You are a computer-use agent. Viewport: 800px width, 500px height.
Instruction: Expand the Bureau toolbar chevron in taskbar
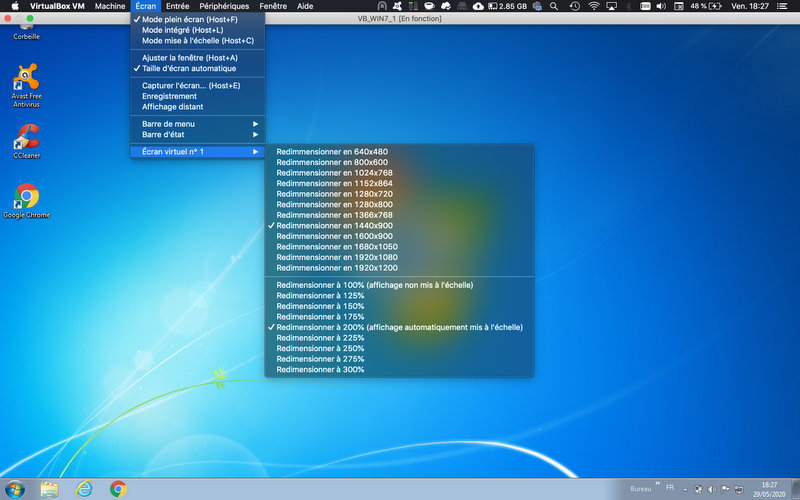point(657,483)
